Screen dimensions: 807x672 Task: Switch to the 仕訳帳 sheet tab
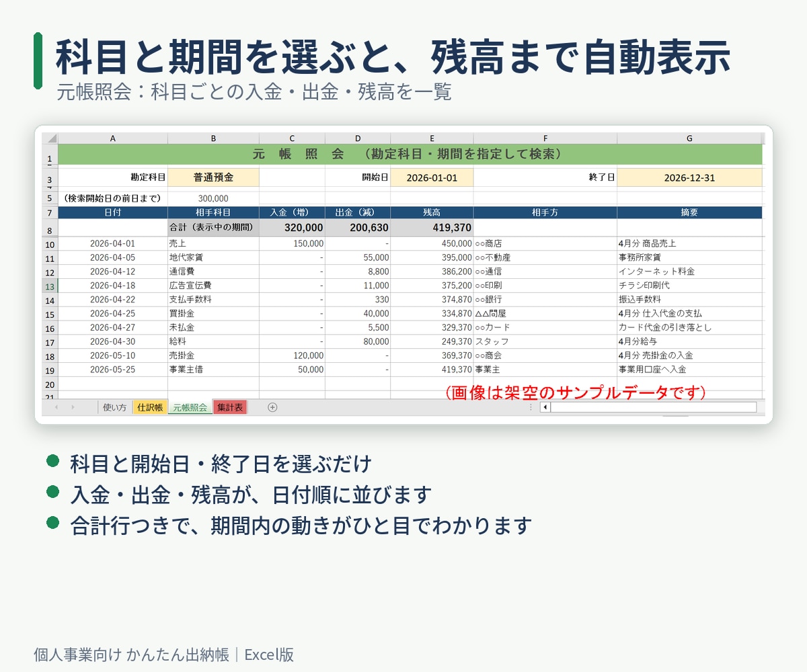pos(149,407)
